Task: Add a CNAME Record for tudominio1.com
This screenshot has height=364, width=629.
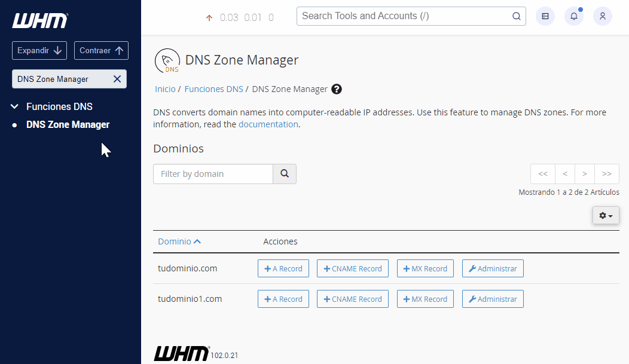Action: 353,299
